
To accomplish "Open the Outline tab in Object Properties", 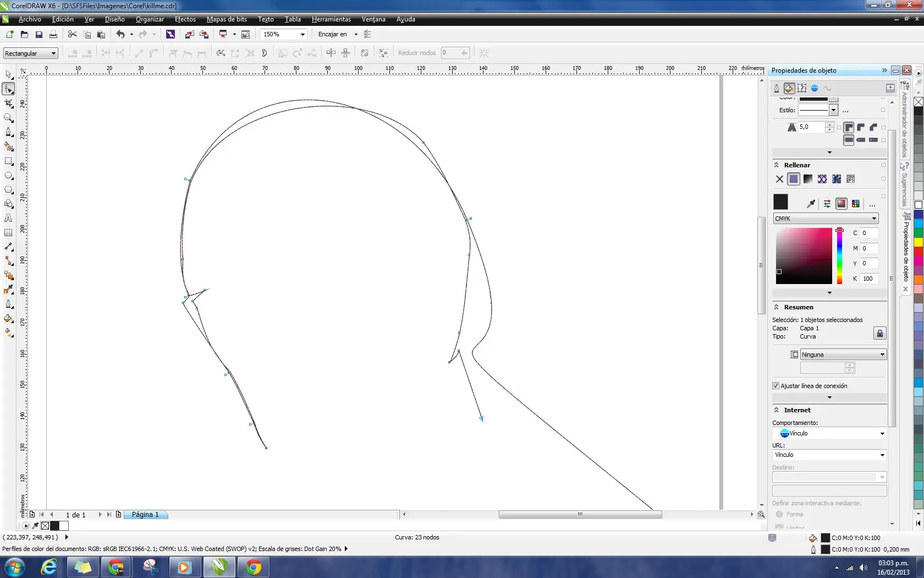I will point(777,88).
